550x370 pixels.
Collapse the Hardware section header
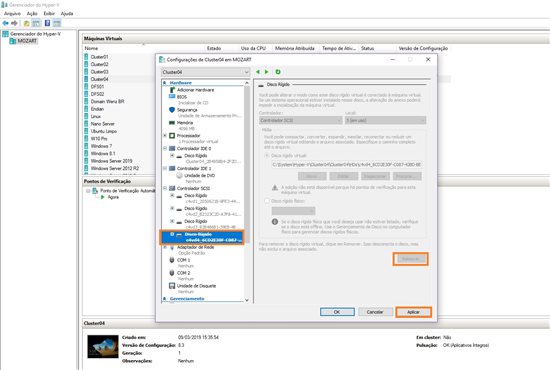165,83
